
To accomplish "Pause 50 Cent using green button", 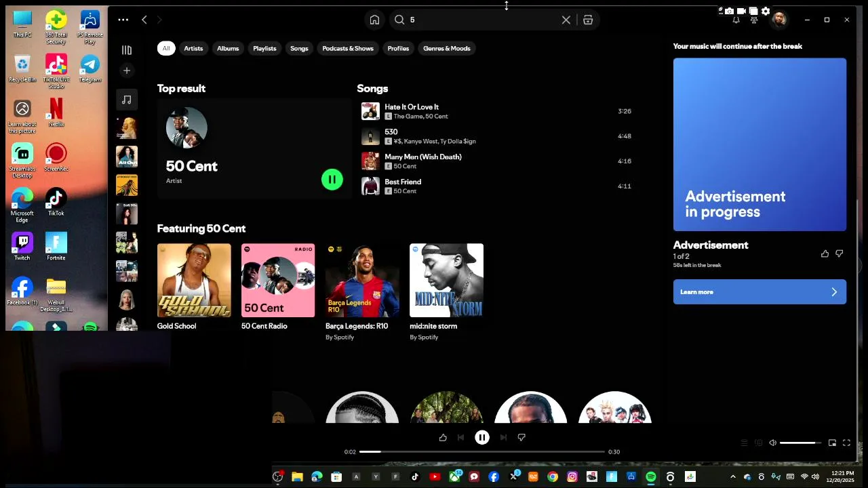I will click(x=332, y=180).
